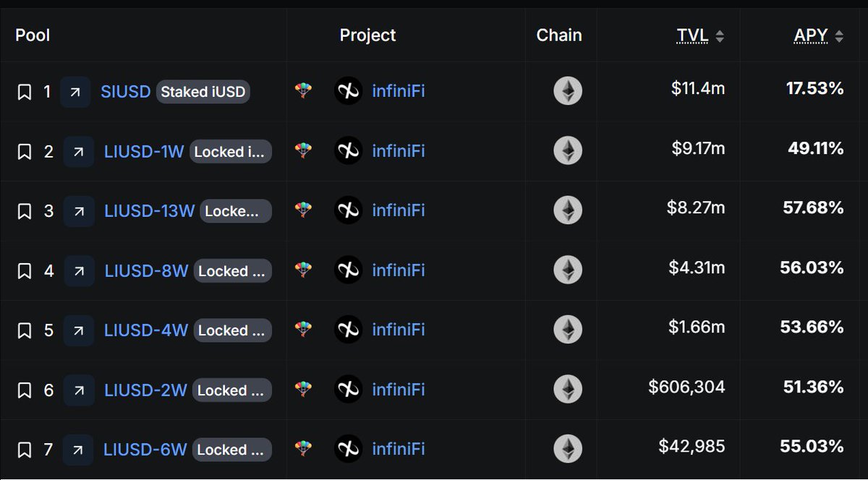
Task: Open external link arrow for LIUSD-2W
Action: [79, 390]
